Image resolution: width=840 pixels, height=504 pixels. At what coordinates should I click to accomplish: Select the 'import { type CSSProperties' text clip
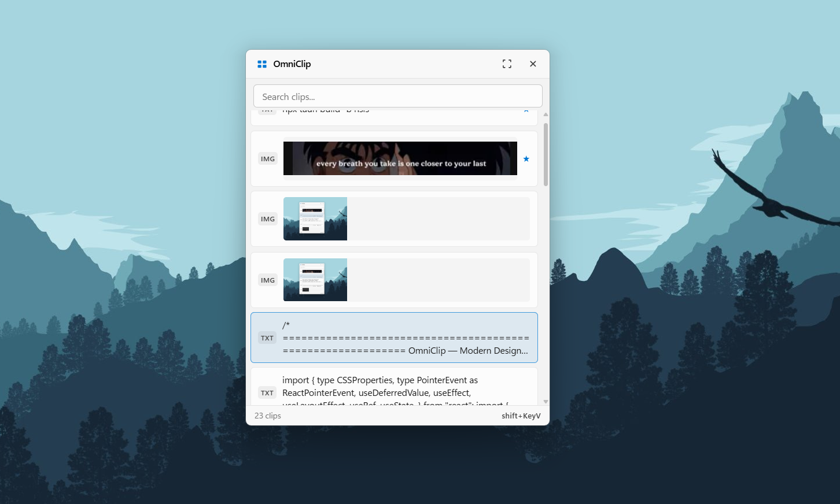point(394,386)
